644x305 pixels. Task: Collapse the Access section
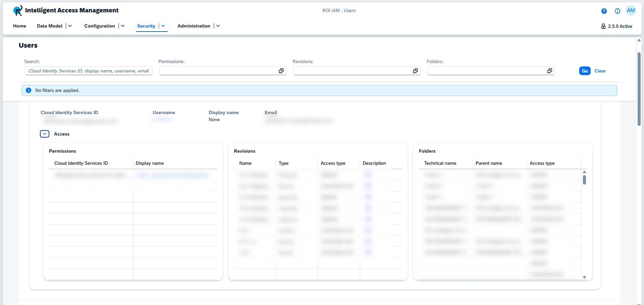pos(45,134)
